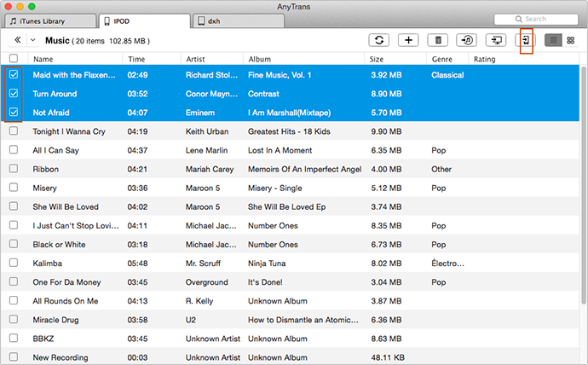The width and height of the screenshot is (588, 365).
Task: Check the All I Can Say checkbox
Action: pyautogui.click(x=14, y=149)
